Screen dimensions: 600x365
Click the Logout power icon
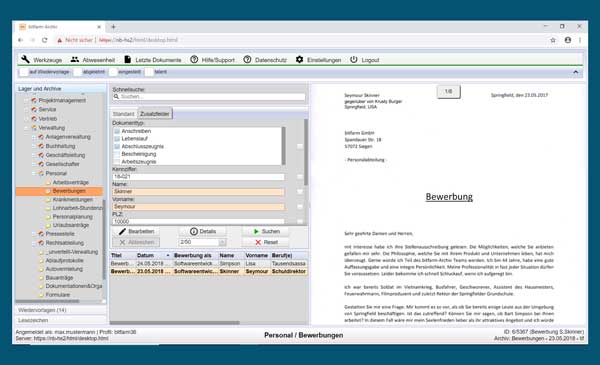(354, 59)
